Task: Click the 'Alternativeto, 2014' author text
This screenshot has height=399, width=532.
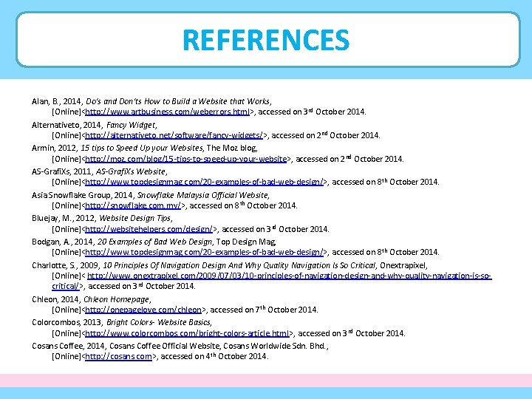Action: [x=66, y=125]
